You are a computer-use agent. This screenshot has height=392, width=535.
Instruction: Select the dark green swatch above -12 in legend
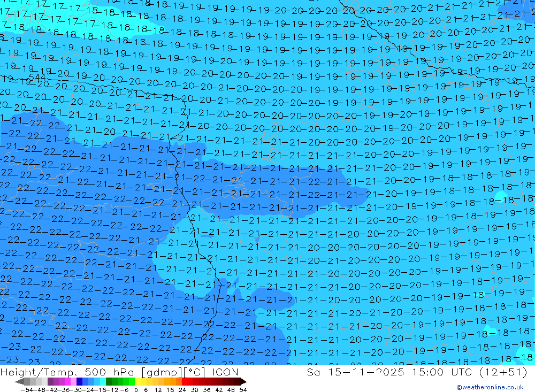[x=109, y=381]
